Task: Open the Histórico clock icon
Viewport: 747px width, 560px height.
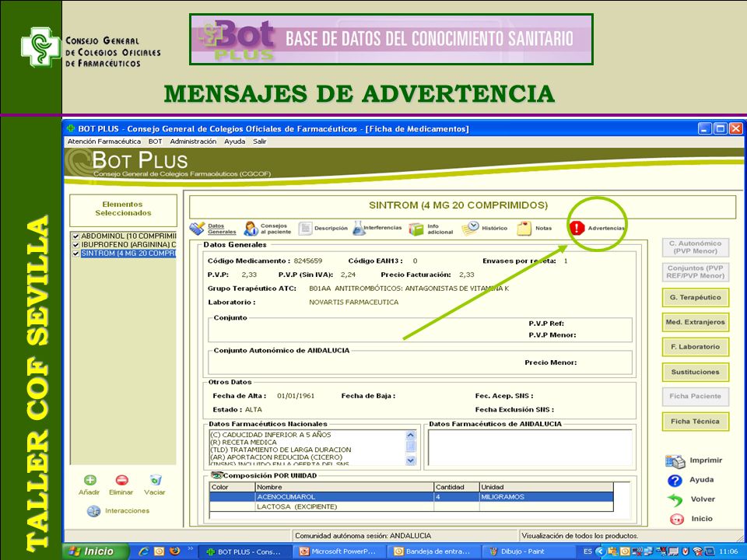Action: point(470,228)
